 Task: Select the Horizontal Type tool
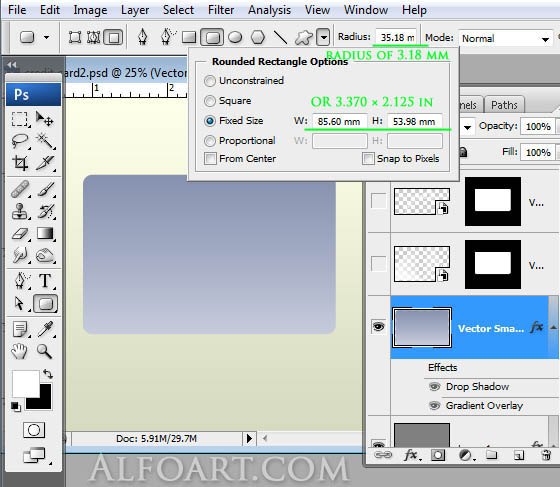[45, 281]
